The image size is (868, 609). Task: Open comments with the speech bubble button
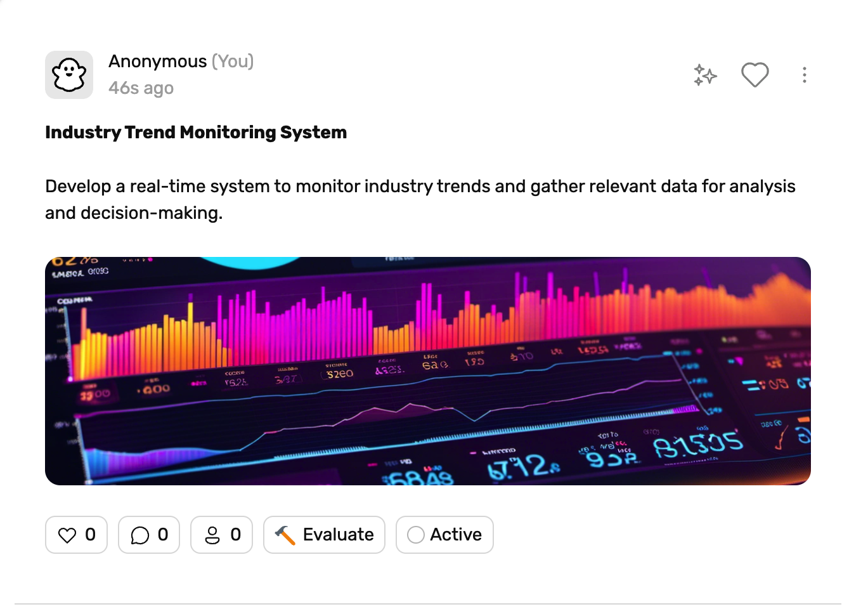pos(149,535)
